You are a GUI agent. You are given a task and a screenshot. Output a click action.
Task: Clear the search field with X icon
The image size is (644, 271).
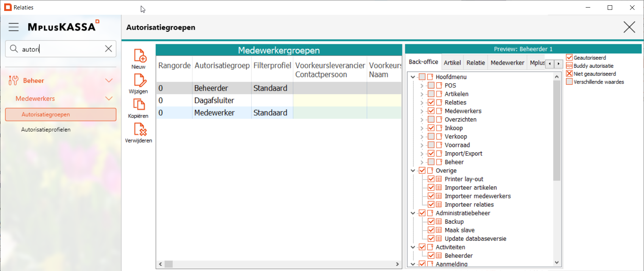click(x=108, y=49)
